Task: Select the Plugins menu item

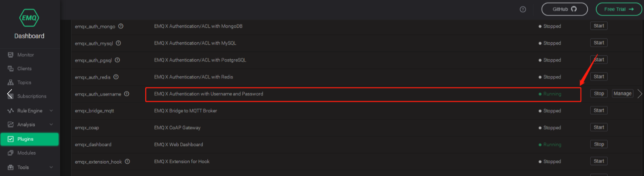Action: 30,139
